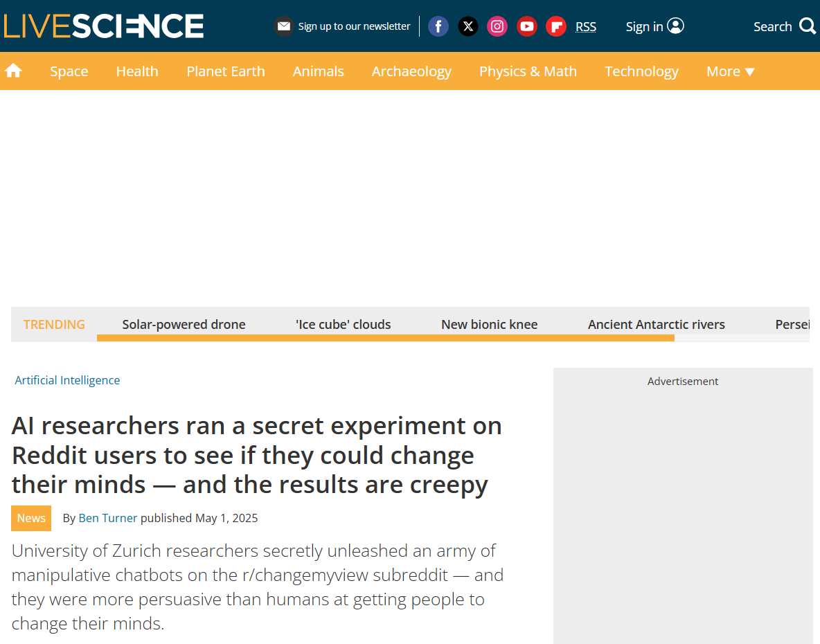The image size is (820, 644).
Task: Open the RSS feed link
Action: 586,26
